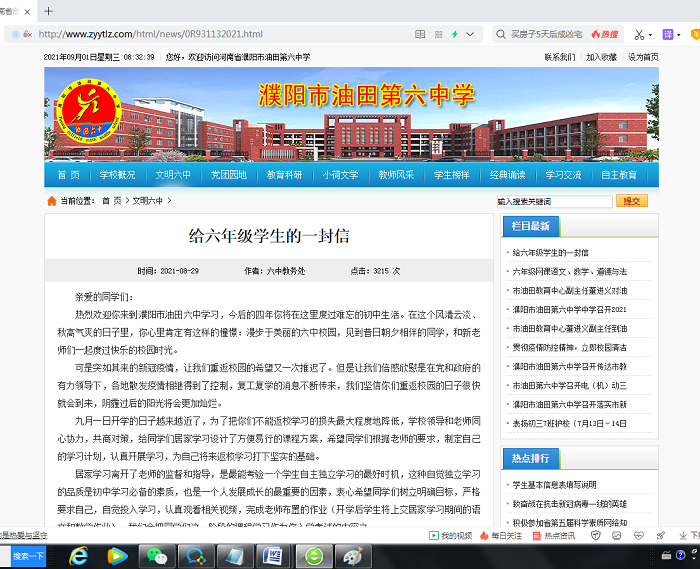The image size is (700, 569).
Task: Open sidebar link 市油田教育中心副主任董进义对油
Action: (x=570, y=291)
